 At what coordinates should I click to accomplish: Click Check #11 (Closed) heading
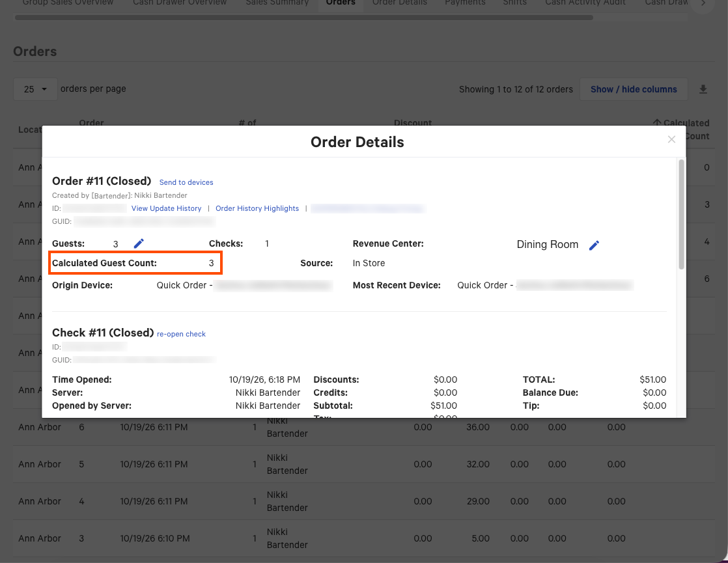click(x=103, y=333)
